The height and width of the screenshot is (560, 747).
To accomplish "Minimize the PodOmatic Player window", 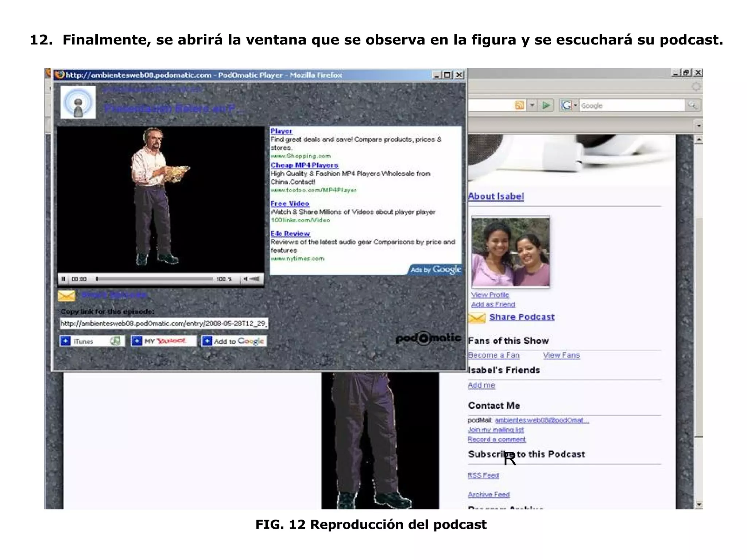I will (x=437, y=75).
